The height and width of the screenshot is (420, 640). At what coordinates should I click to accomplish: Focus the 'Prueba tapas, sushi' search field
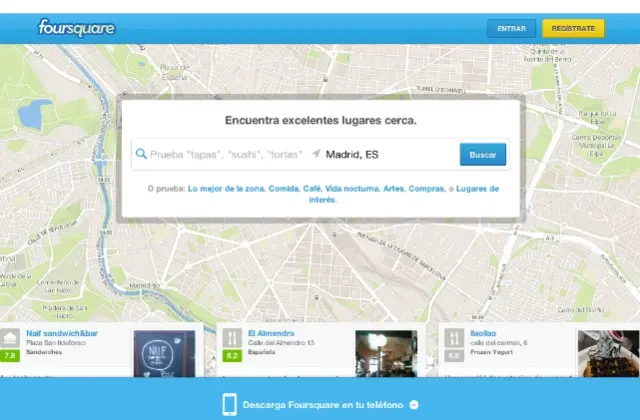pyautogui.click(x=227, y=154)
